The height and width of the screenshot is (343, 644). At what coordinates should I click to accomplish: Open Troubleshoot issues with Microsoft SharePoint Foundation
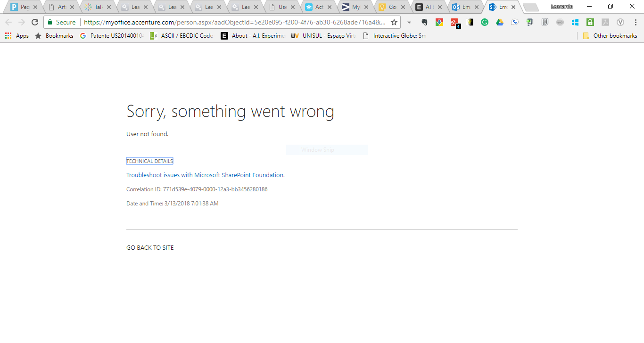[205, 175]
